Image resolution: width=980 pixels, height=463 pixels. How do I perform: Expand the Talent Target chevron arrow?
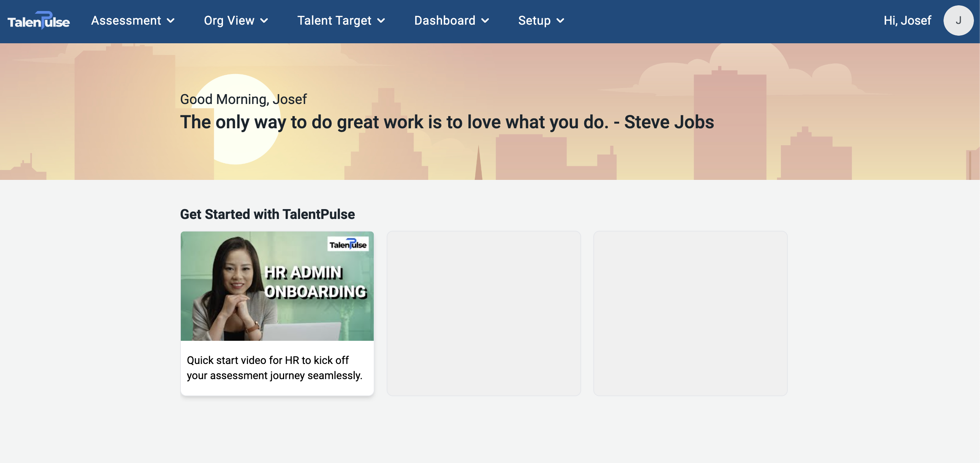tap(381, 21)
